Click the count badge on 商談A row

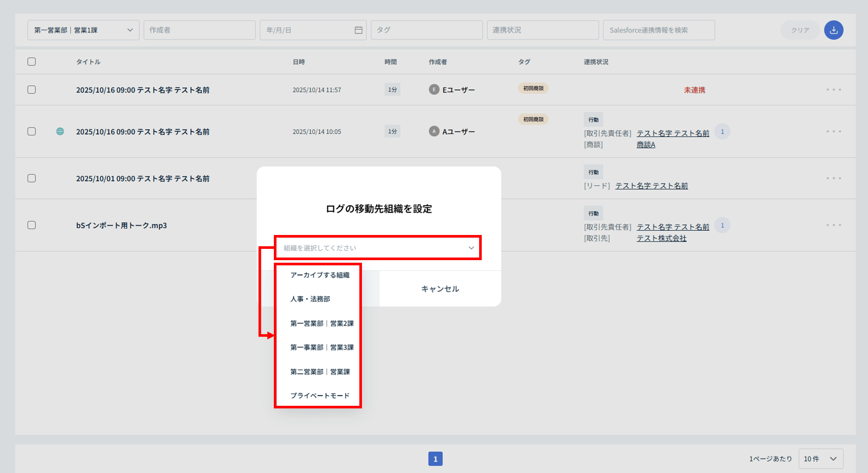point(722,132)
